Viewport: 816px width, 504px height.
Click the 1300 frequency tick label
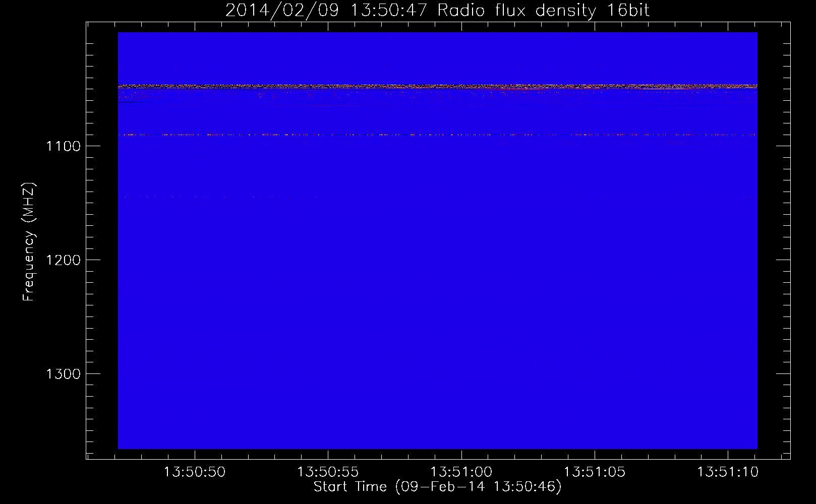(x=63, y=374)
